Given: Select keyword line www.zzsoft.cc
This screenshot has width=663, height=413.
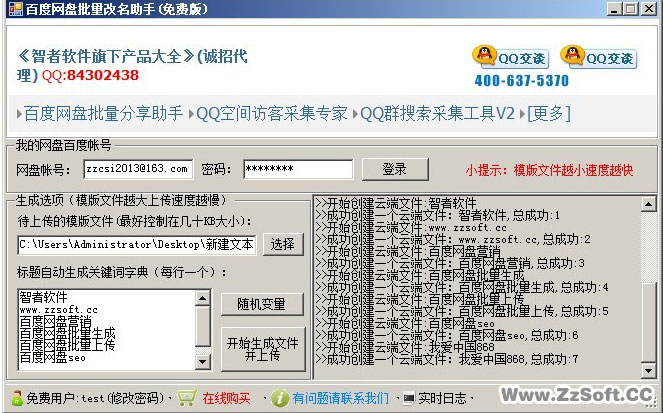Looking at the screenshot, I should pos(58,310).
